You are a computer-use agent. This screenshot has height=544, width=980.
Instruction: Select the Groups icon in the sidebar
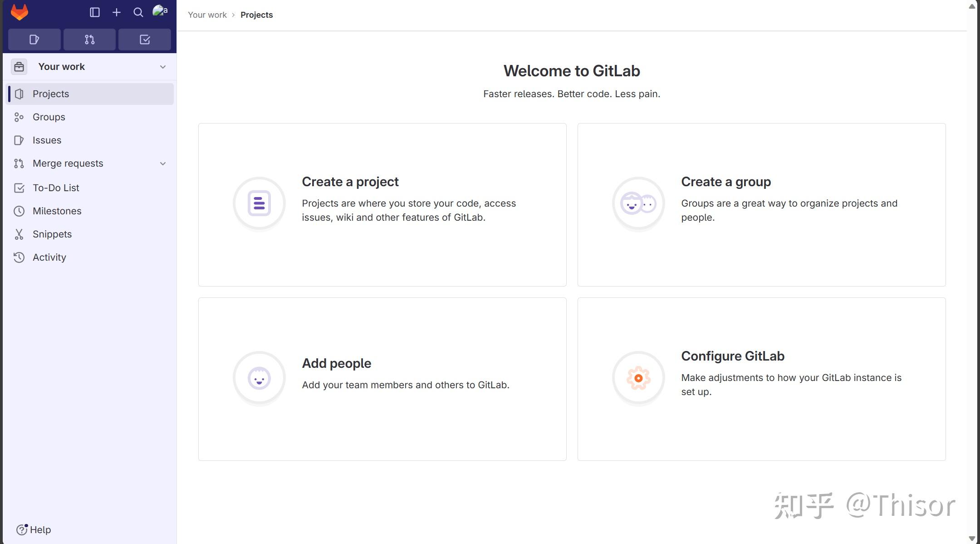(19, 117)
